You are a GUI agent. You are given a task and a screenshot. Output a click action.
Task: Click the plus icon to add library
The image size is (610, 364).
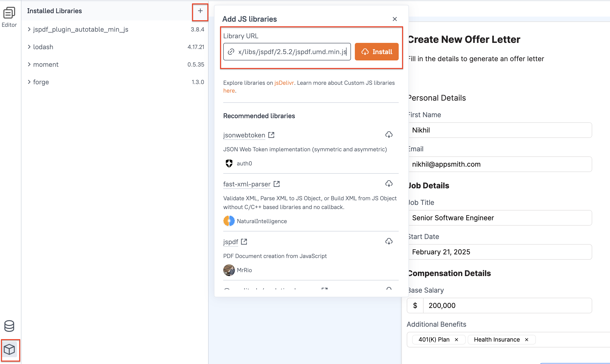coord(200,11)
